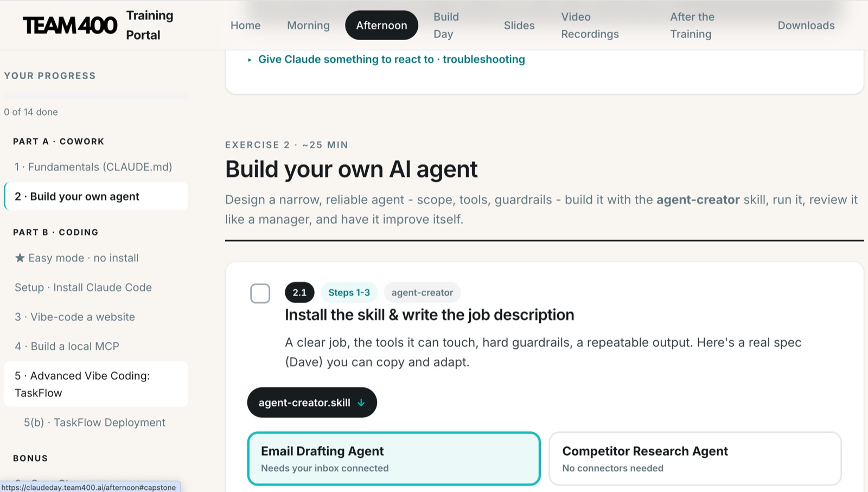Click 'No connectors needed' subtitle

(612, 468)
